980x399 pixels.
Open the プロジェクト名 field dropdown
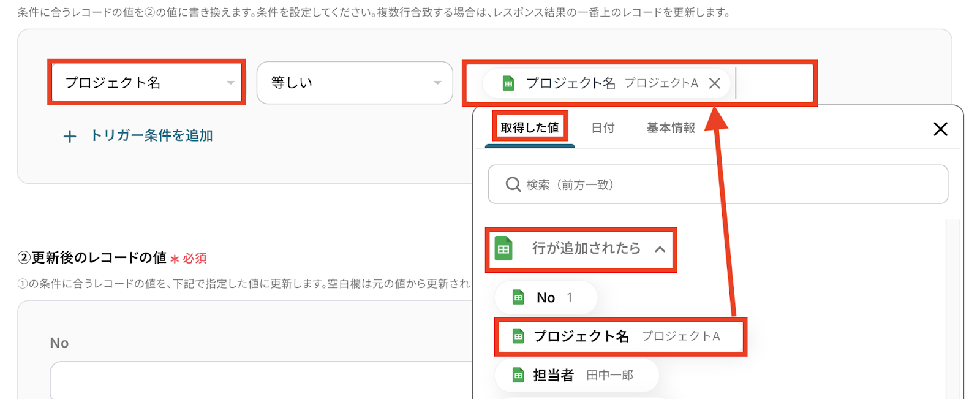(x=147, y=82)
